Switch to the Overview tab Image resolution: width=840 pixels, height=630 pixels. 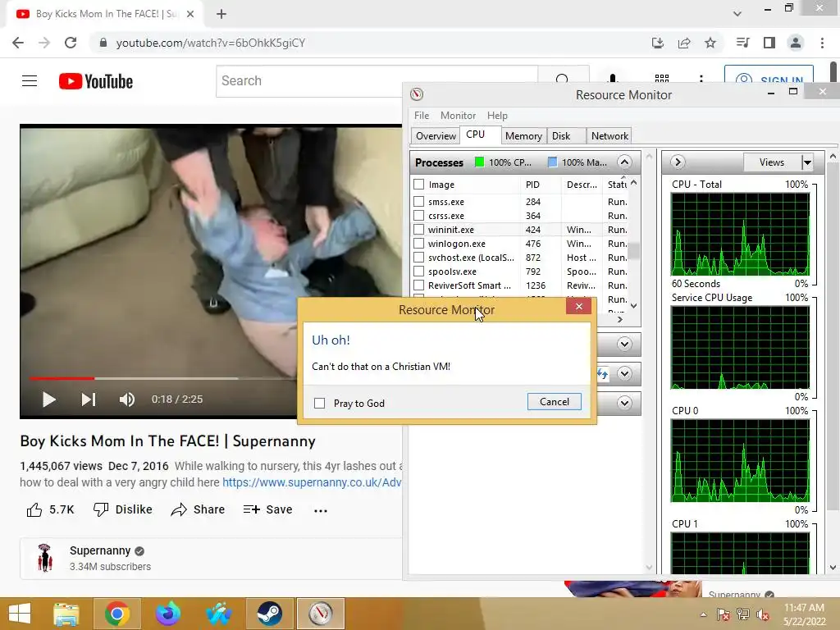(436, 136)
